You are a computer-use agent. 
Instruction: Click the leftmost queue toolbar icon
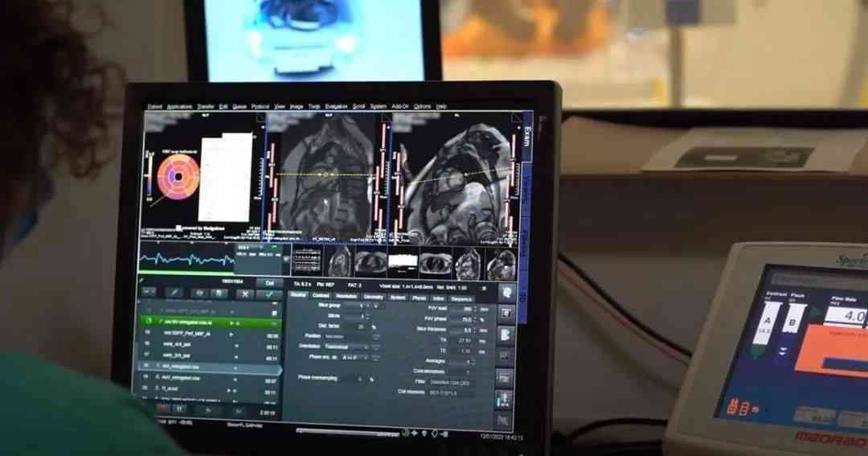(149, 291)
